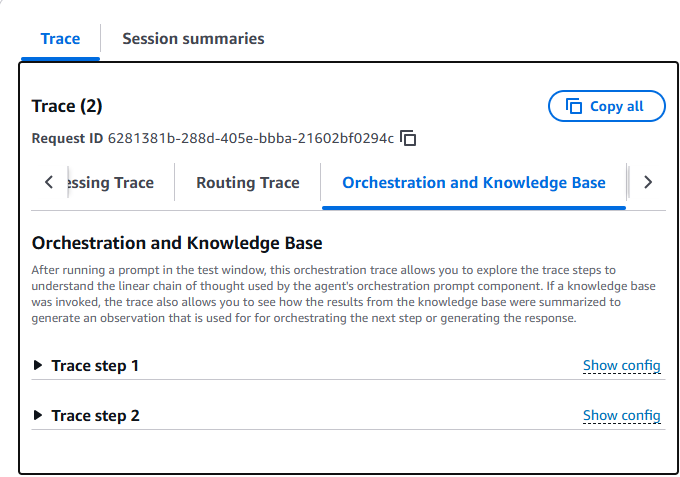The width and height of the screenshot is (680, 477).
Task: Switch to the Trace tab
Action: (x=60, y=39)
